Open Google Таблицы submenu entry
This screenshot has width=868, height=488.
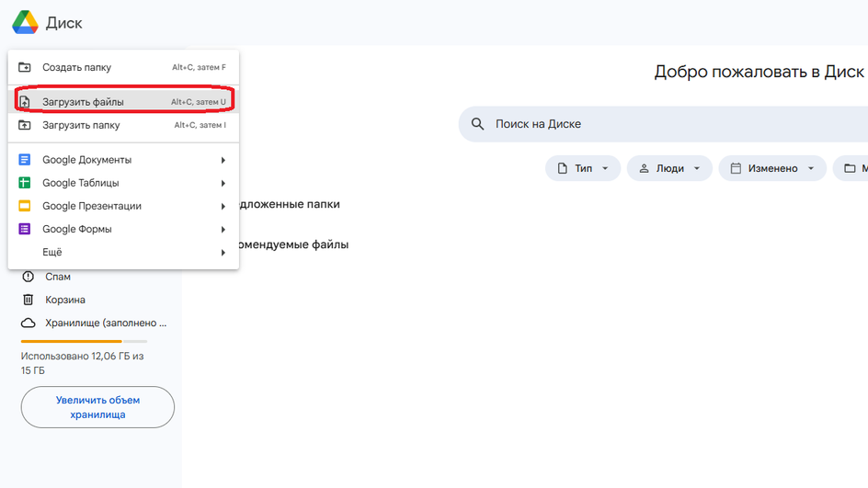point(123,183)
